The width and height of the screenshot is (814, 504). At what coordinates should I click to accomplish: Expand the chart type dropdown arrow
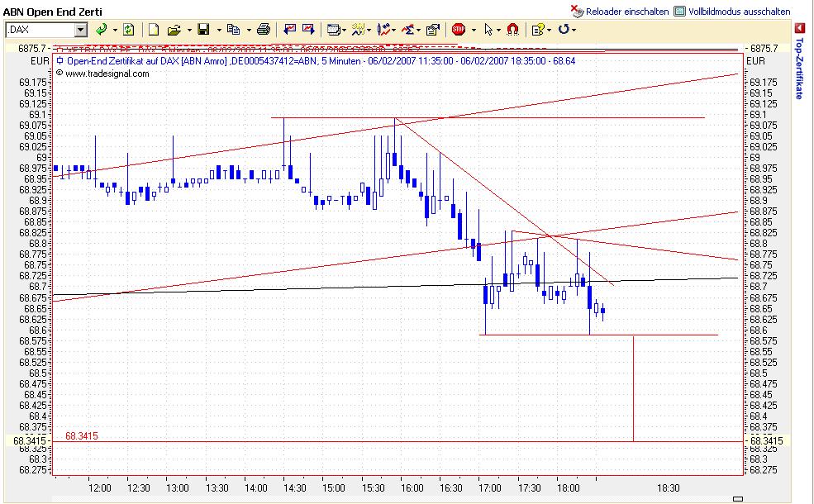point(393,30)
